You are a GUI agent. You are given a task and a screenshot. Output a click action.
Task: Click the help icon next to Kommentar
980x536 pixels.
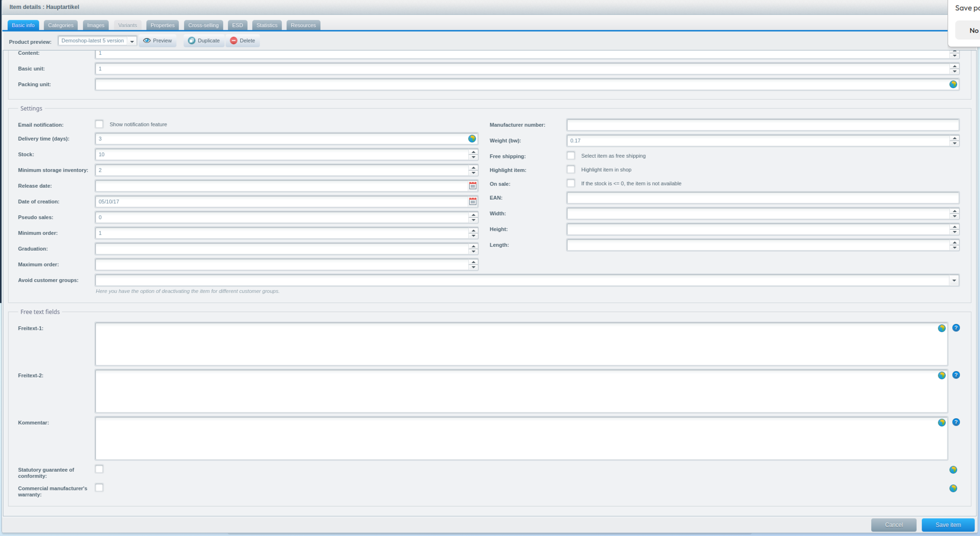click(956, 422)
